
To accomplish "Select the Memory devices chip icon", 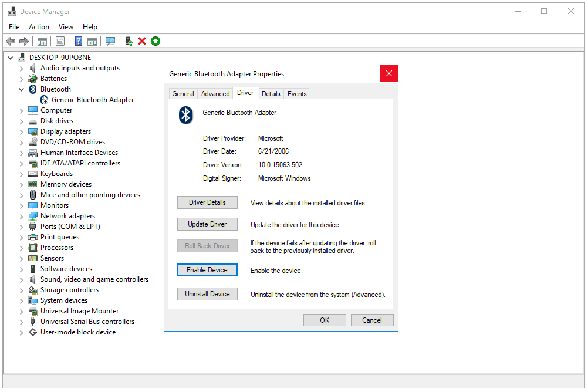I will (33, 184).
